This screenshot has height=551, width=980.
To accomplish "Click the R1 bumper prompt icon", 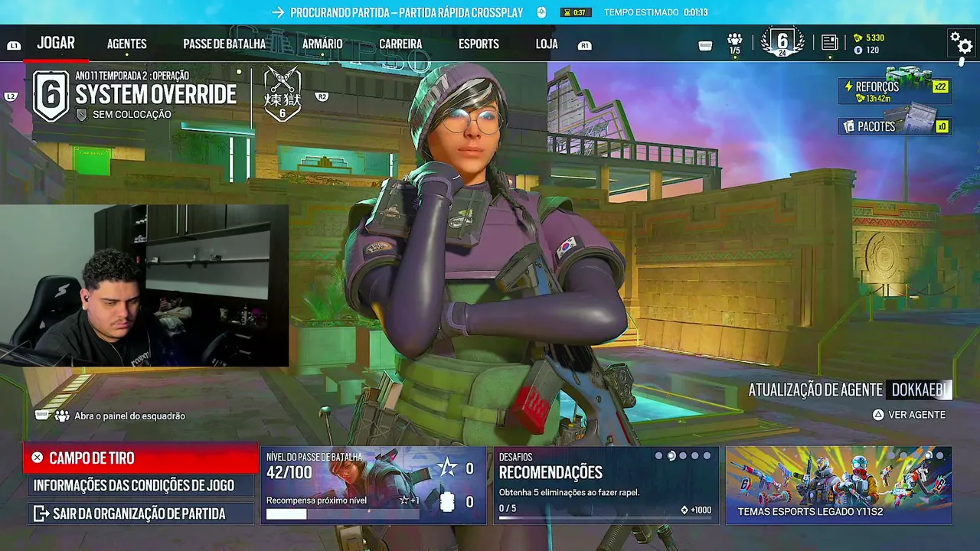I will click(x=585, y=46).
